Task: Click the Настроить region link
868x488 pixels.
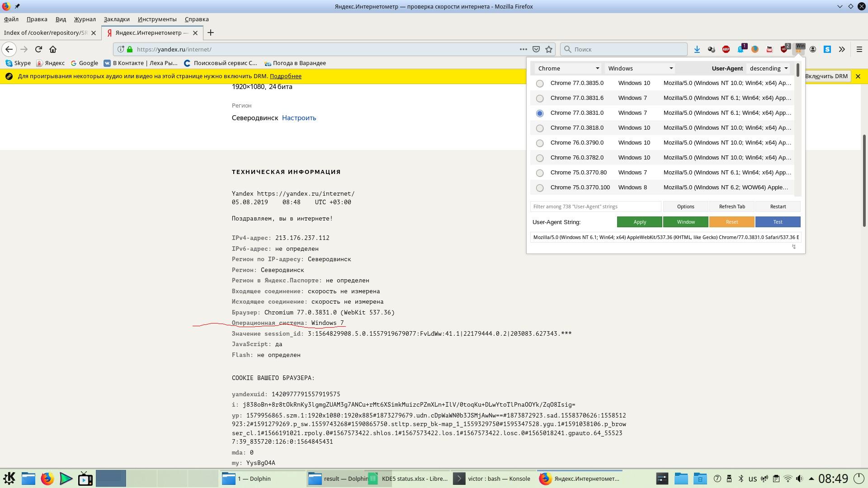Action: [x=299, y=118]
